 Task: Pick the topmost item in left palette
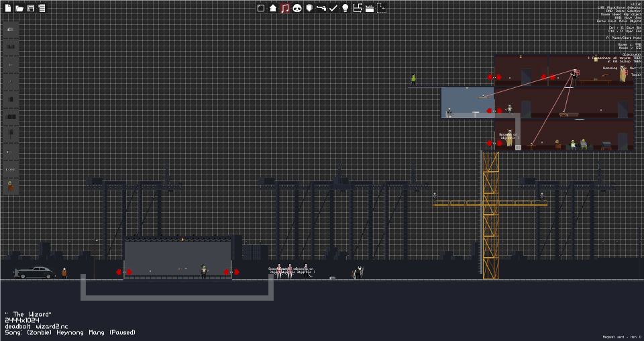(11, 29)
